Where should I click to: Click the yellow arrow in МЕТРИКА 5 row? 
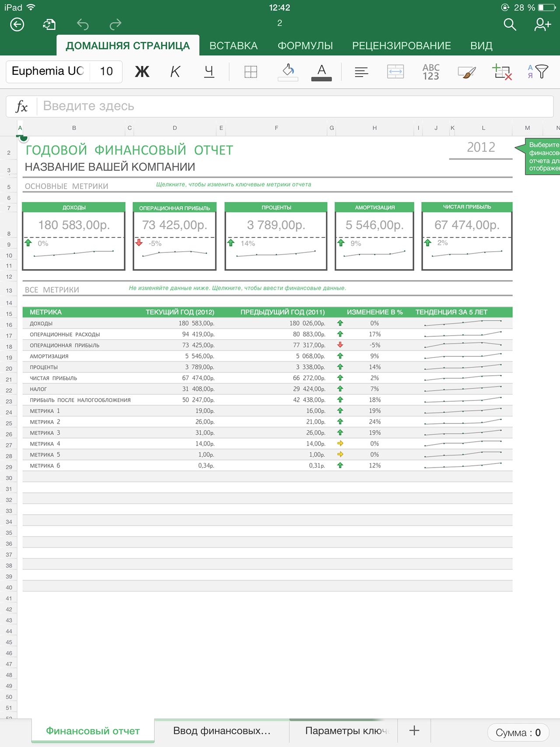340,454
